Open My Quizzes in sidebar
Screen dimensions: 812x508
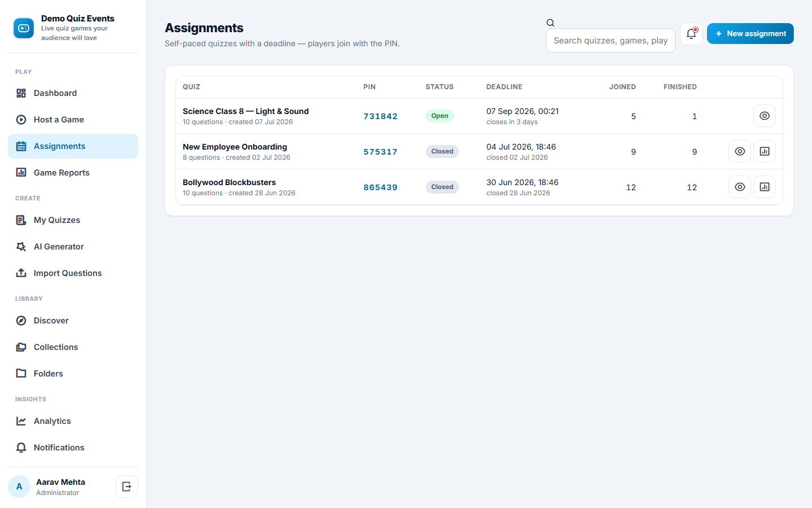click(x=73, y=220)
